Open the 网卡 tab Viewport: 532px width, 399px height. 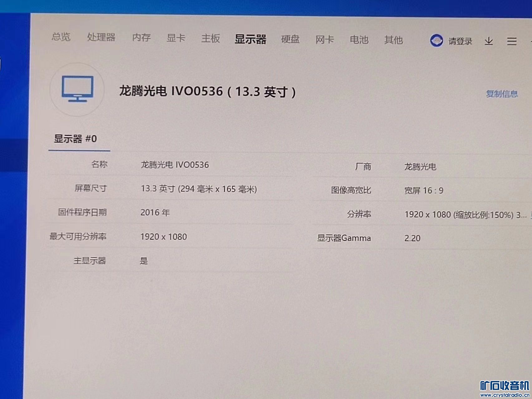[x=325, y=40]
